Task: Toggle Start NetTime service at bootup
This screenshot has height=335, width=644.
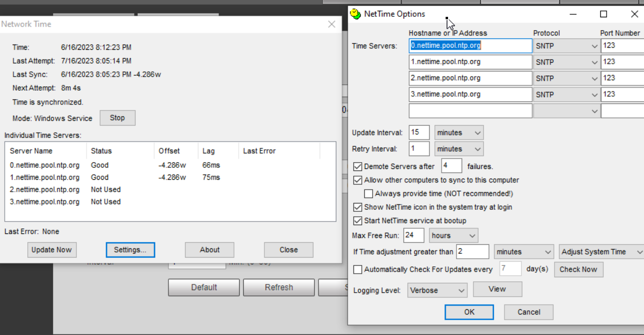Action: coord(357,221)
